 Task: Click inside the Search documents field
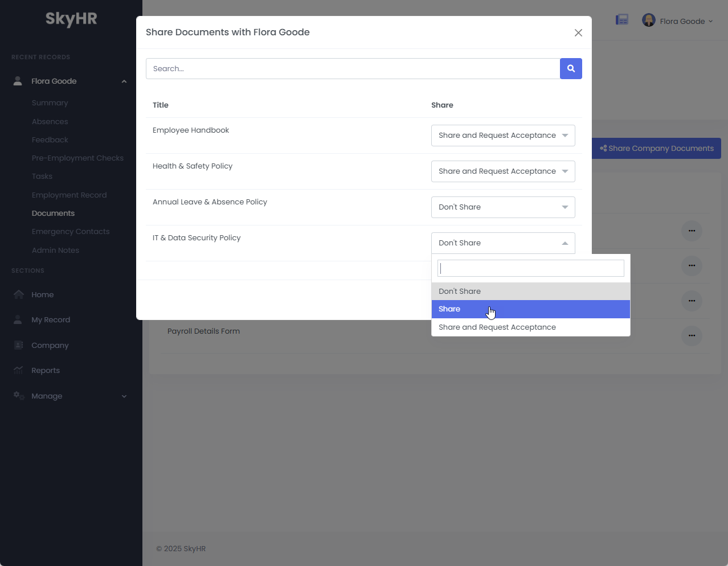pos(353,68)
